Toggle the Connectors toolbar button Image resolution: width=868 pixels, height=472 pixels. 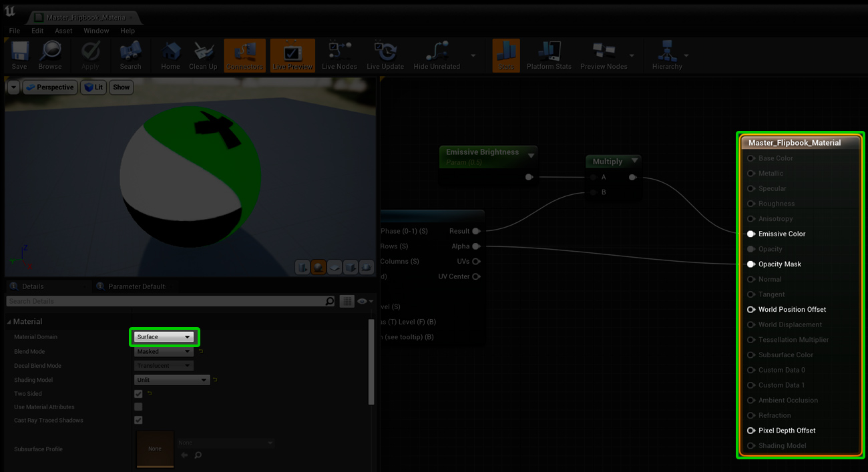tap(244, 55)
